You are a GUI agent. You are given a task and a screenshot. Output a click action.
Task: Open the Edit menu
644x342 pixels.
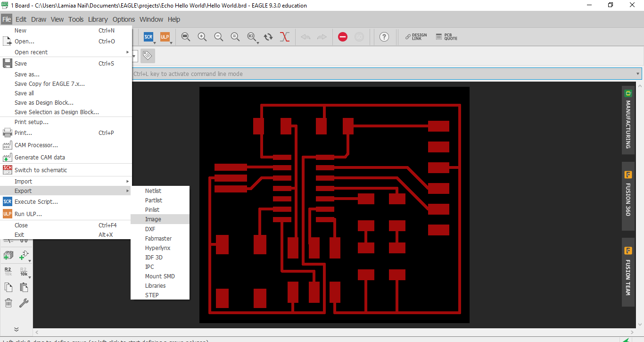21,19
